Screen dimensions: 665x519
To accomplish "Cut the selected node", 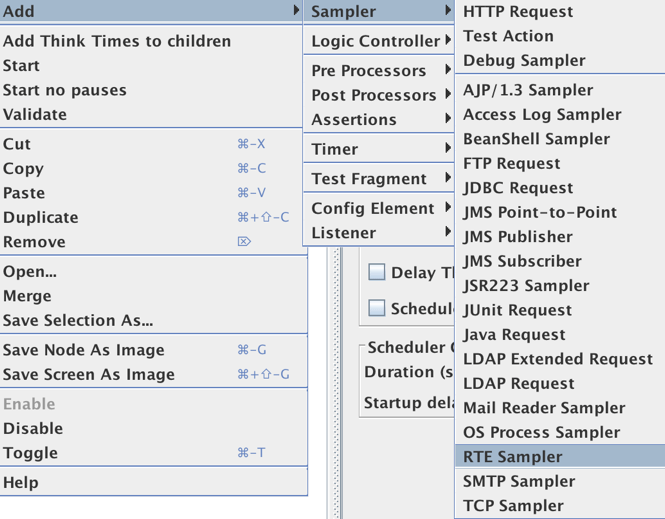I will (151, 144).
